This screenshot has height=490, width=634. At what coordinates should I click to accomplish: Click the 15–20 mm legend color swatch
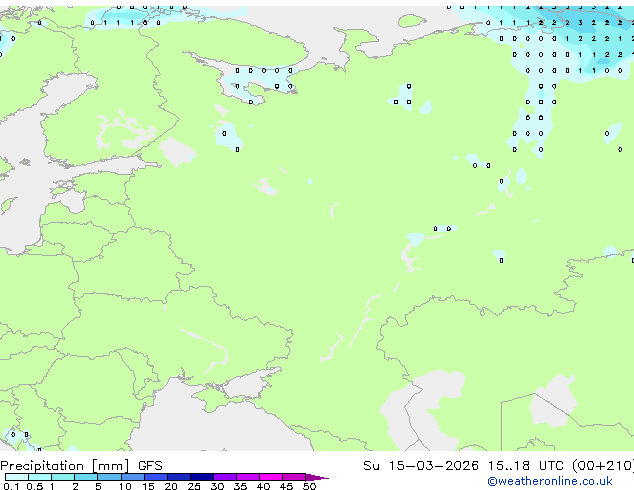(156, 477)
